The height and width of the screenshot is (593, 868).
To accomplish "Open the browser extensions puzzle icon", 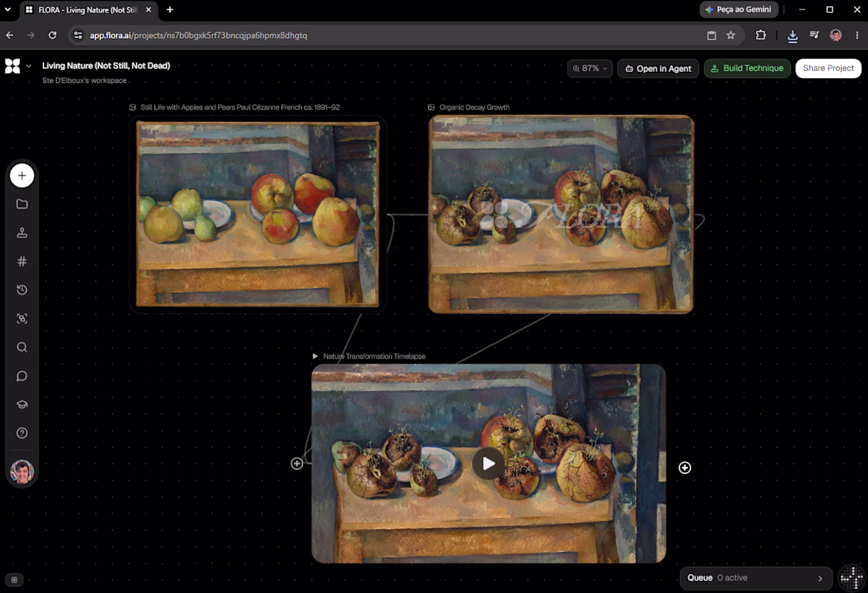I will click(761, 35).
